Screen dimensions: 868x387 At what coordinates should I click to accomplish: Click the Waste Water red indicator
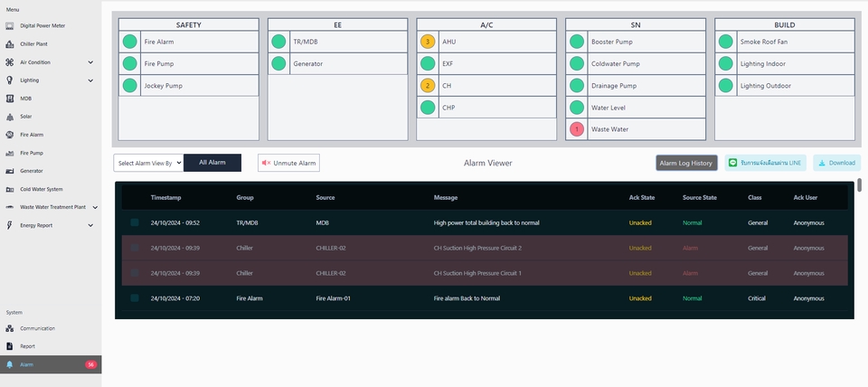[x=577, y=129]
